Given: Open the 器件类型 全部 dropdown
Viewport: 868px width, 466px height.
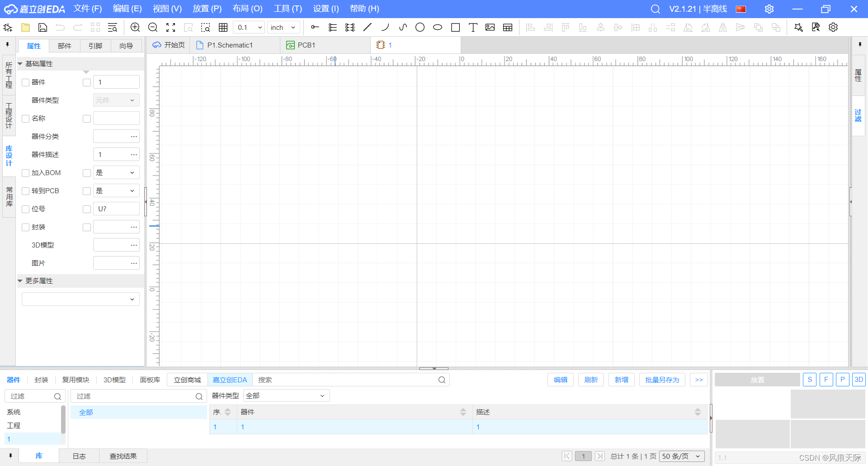Looking at the screenshot, I should coord(287,396).
